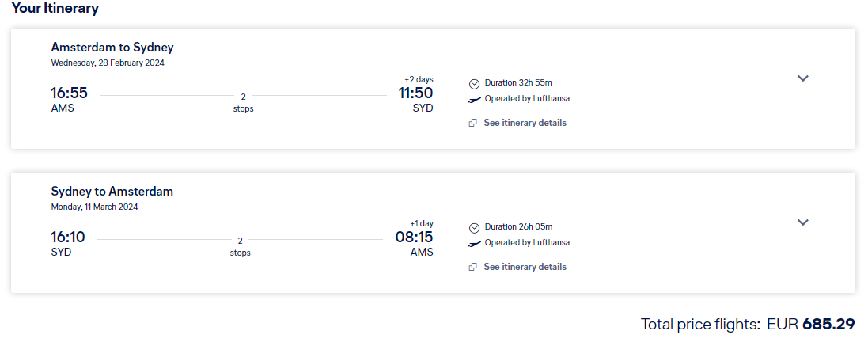Open outbound flight itinerary details link
Viewport: 868px width, 346px height.
(525, 123)
